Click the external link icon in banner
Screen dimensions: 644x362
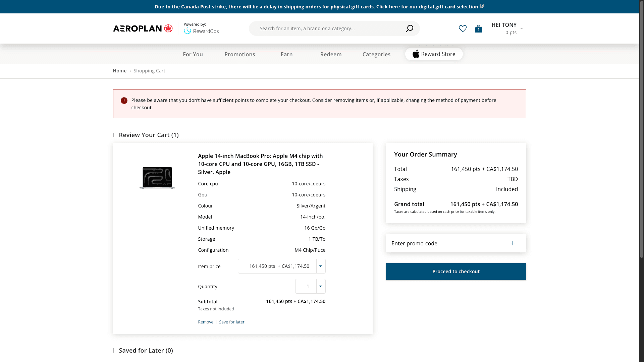tap(482, 6)
